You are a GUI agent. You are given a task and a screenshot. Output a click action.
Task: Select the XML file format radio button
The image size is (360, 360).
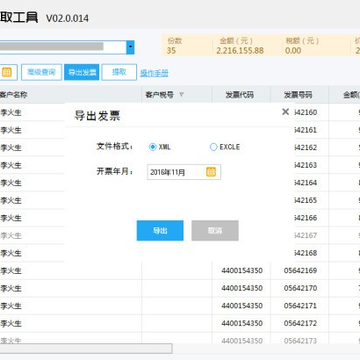point(153,147)
